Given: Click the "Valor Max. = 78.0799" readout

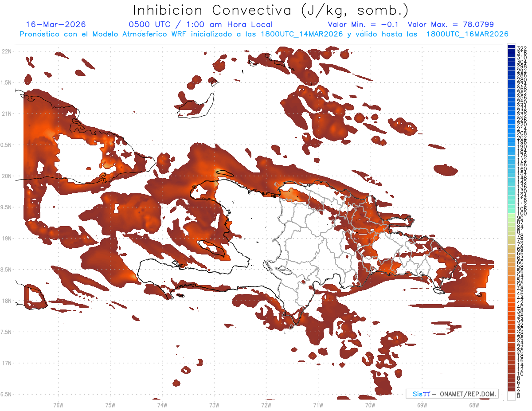Looking at the screenshot, I should (x=450, y=24).
